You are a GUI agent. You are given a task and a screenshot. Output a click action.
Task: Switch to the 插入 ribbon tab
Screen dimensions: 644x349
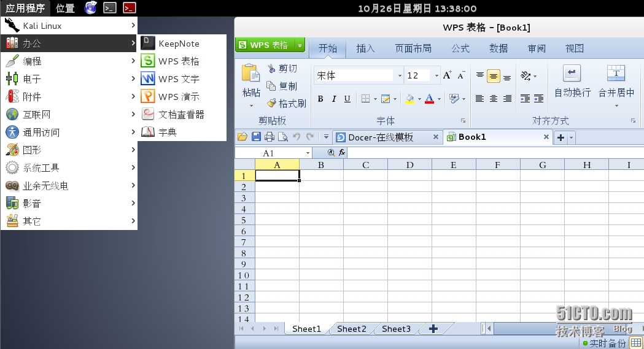pyautogui.click(x=365, y=48)
